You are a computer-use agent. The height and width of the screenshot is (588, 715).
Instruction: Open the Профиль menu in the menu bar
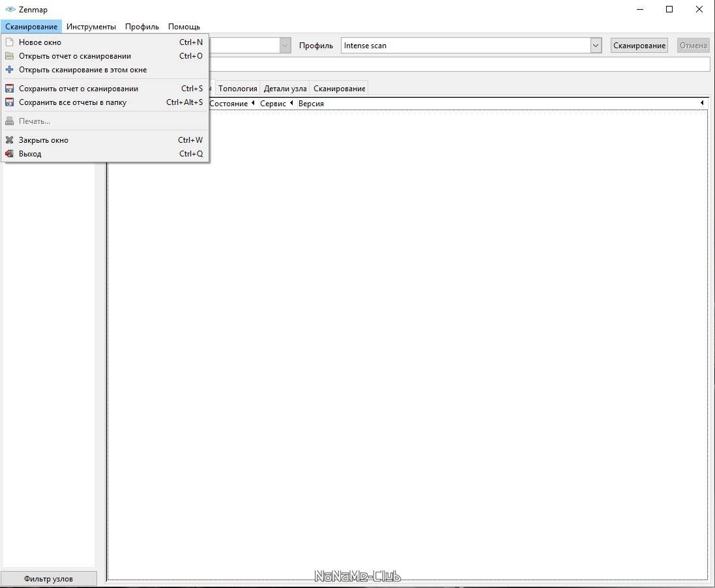point(142,27)
